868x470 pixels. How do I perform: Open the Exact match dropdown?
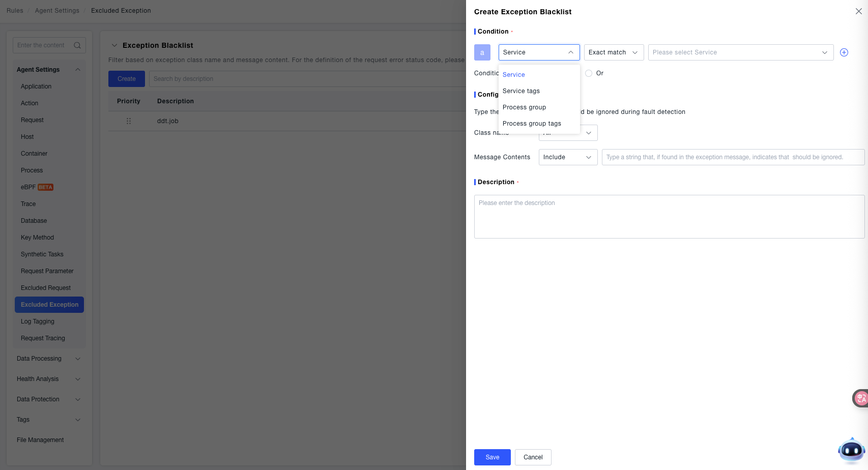coord(613,52)
